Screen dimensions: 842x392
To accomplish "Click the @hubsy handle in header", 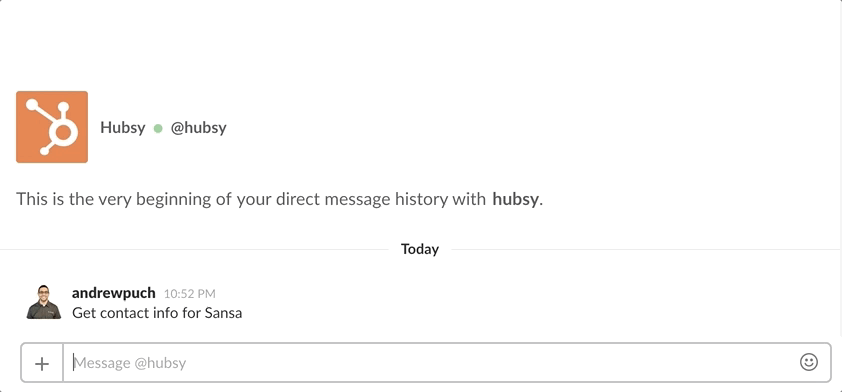I will point(199,128).
